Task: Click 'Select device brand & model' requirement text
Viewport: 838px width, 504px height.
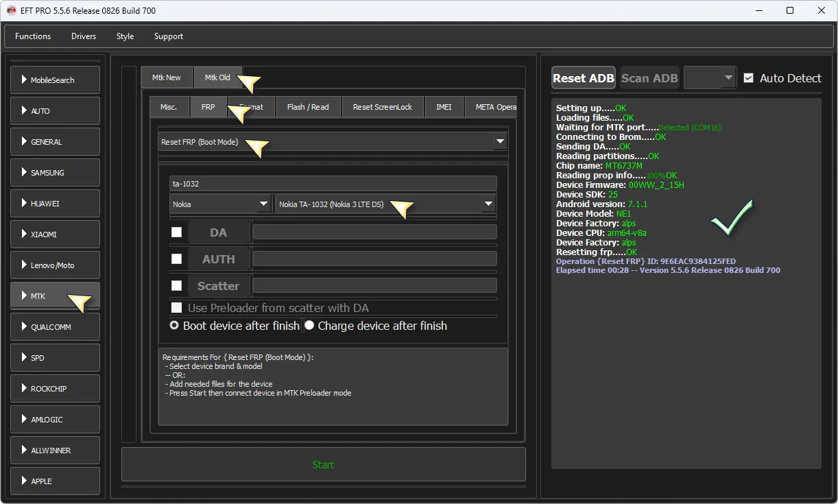Action: 214,366
